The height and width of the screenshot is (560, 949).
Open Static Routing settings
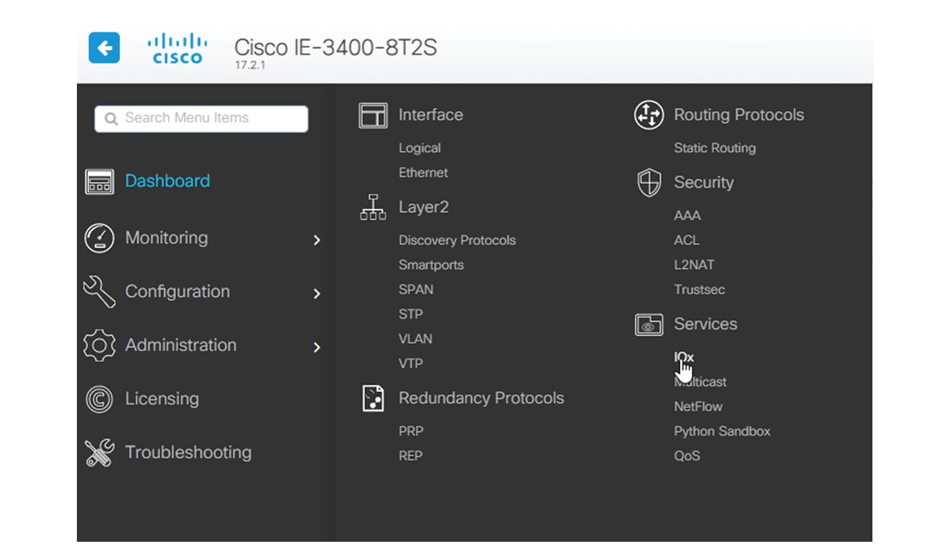[715, 148]
